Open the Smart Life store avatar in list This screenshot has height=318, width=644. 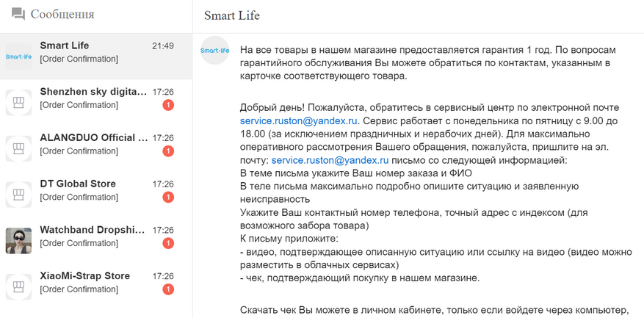(x=18, y=57)
